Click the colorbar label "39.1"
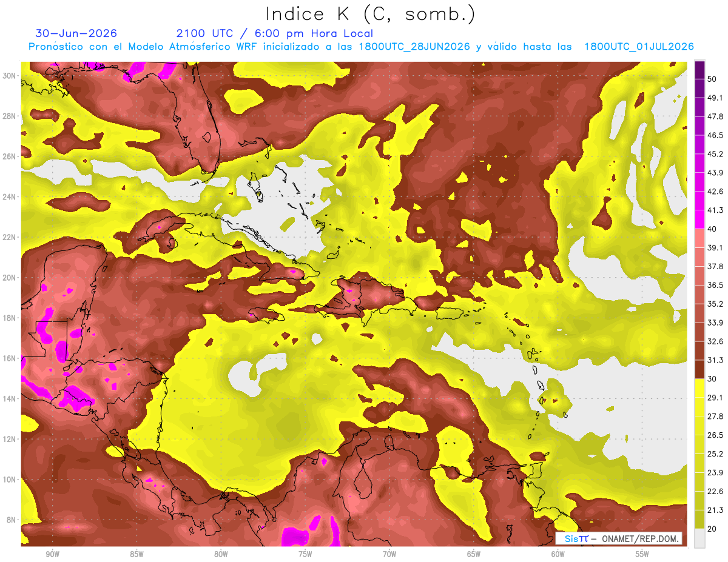This screenshot has height=562, width=728. 715,247
